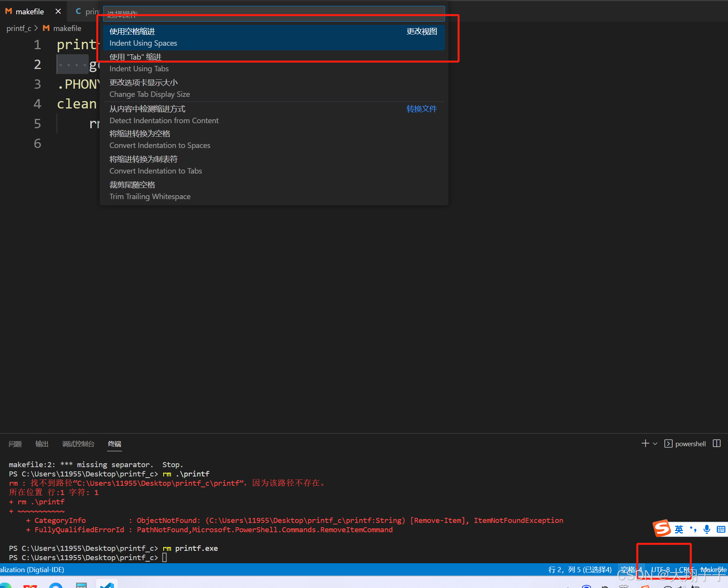728x588 pixels.
Task: Switch encoding by clicking UTF-8 status item
Action: point(661,570)
